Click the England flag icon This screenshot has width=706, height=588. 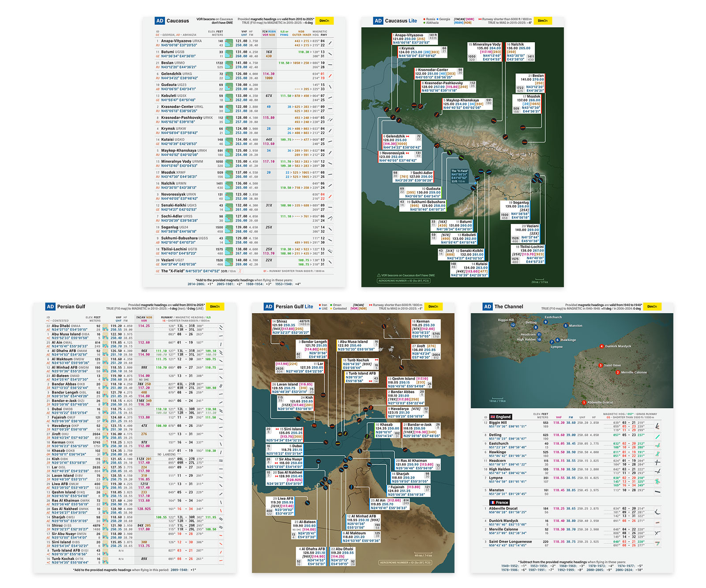[492, 417]
